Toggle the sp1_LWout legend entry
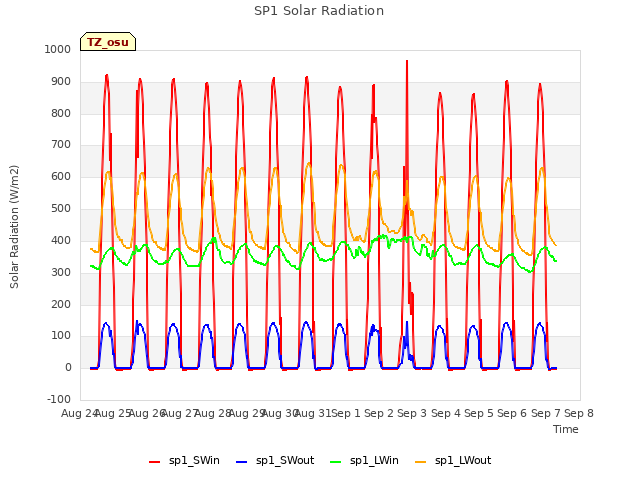Screen dimensions: 640x480 click(x=453, y=461)
